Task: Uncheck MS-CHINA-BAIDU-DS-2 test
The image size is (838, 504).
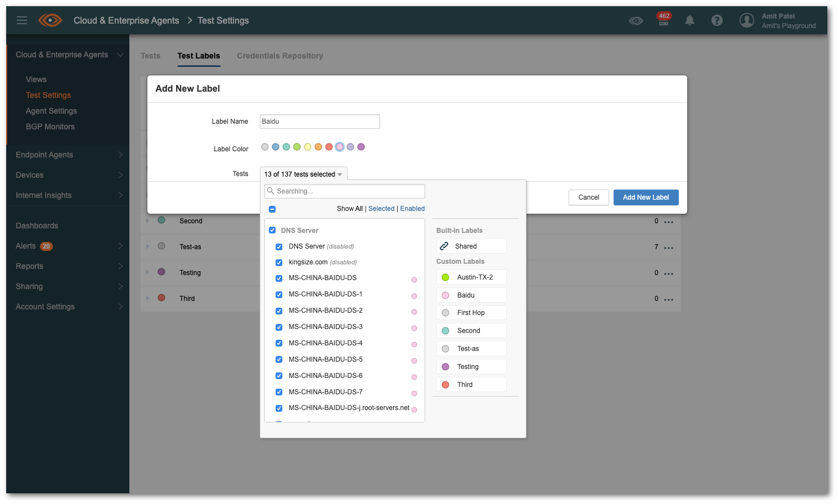Action: click(x=279, y=310)
